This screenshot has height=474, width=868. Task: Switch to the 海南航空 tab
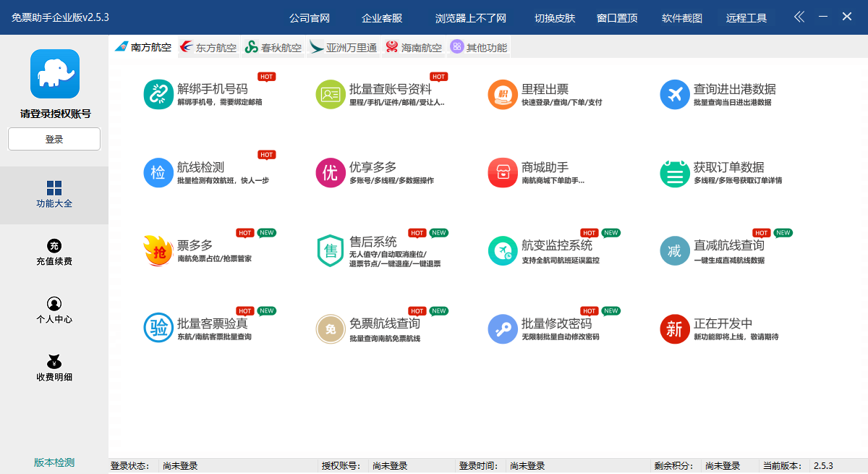(414, 48)
